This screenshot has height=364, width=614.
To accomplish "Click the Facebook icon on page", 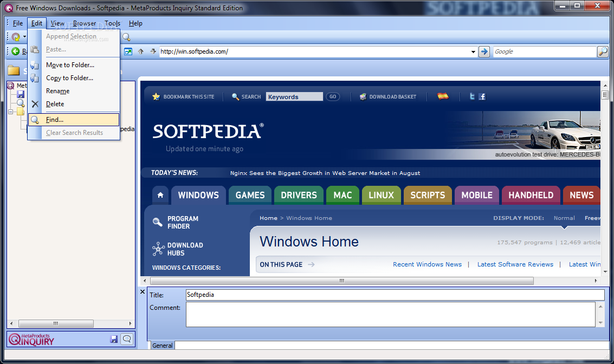I will click(x=482, y=96).
